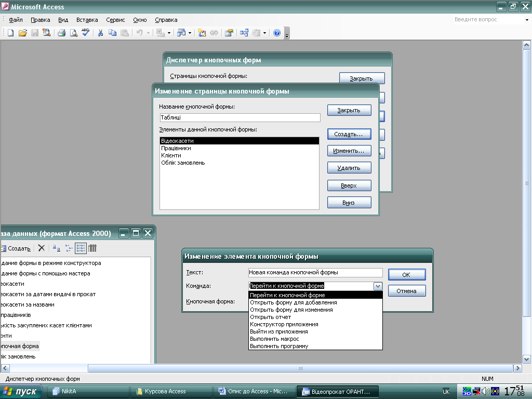Viewport: 532px width, 399px height.
Task: Open the Окно menu
Action: pyautogui.click(x=140, y=20)
